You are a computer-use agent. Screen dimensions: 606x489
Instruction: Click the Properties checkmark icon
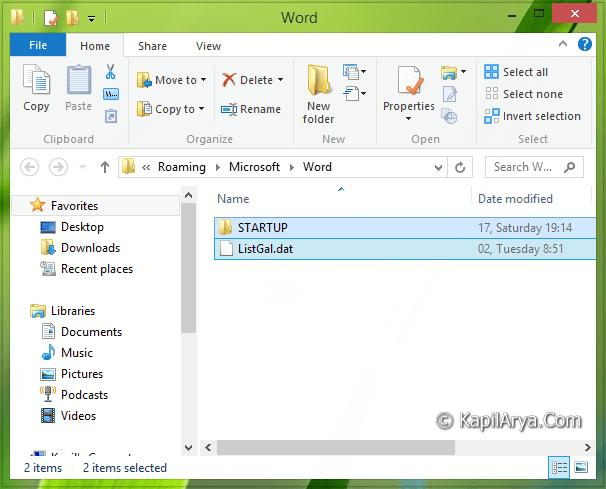click(x=410, y=80)
